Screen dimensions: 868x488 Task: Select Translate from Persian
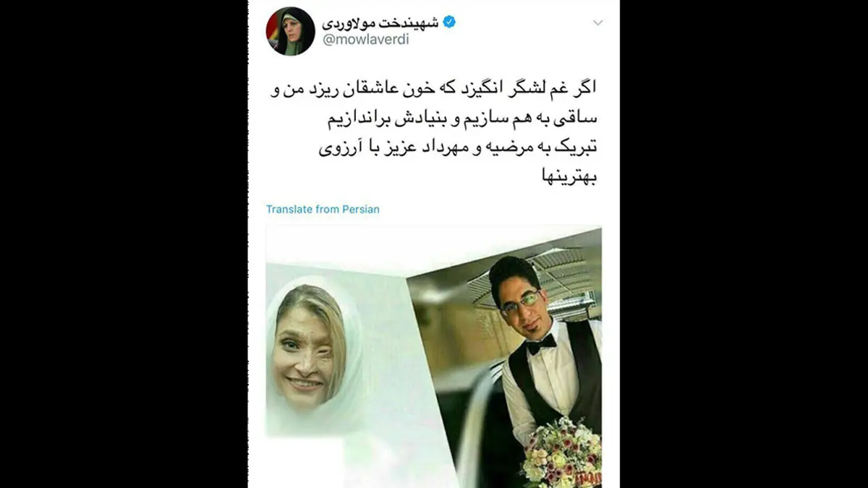pos(323,209)
